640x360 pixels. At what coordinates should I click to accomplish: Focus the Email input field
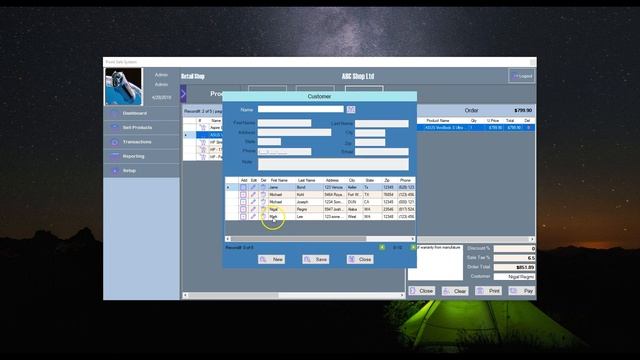[382, 152]
